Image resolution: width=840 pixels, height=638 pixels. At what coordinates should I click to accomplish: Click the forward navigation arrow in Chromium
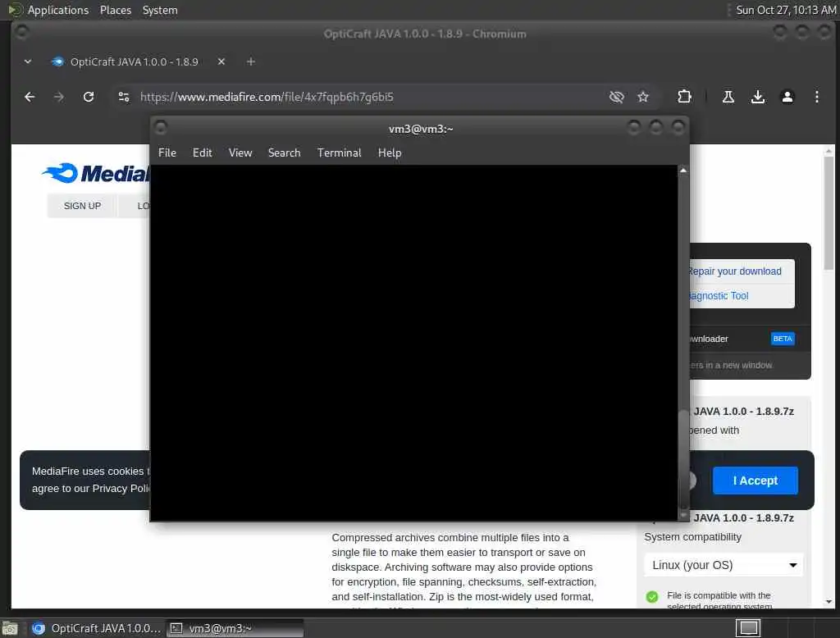(59, 97)
